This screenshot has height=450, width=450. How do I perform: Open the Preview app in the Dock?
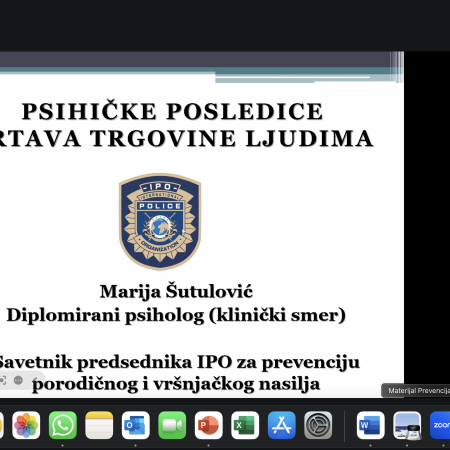[x=407, y=425]
